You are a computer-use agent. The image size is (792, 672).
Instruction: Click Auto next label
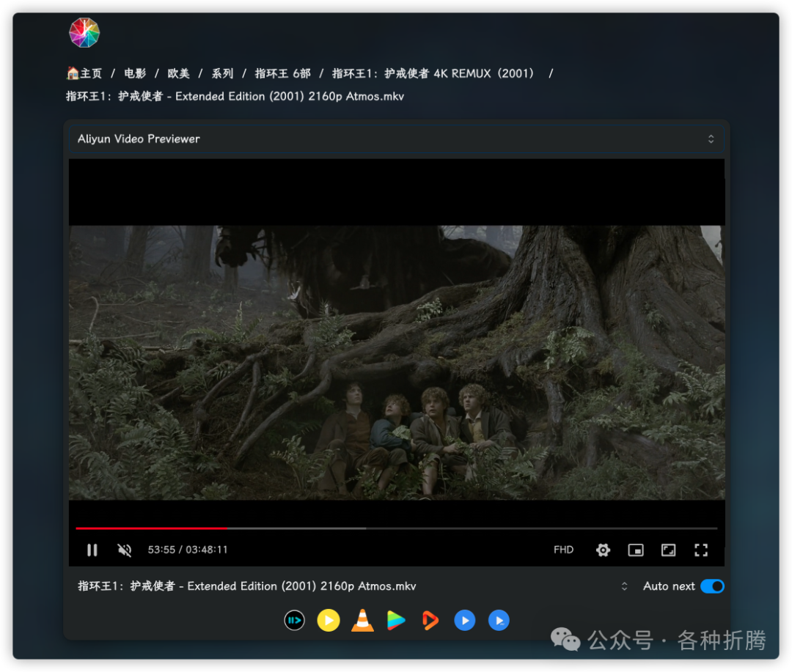pyautogui.click(x=669, y=586)
